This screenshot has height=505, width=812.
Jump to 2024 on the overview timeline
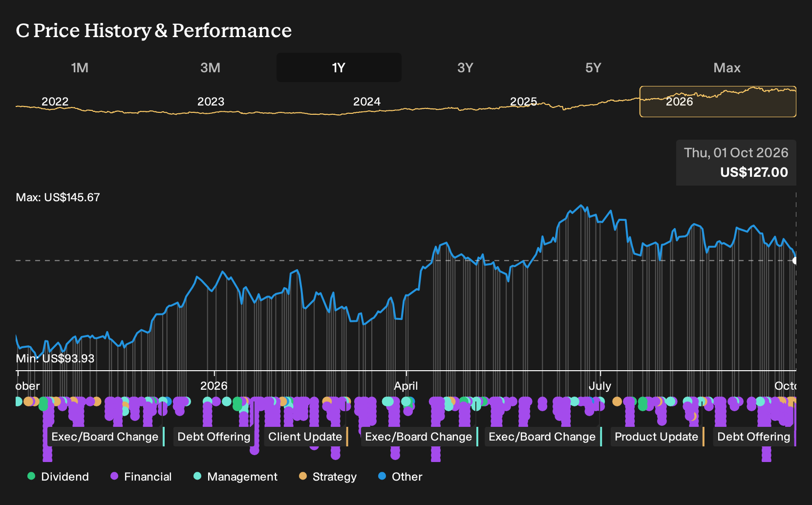pyautogui.click(x=366, y=102)
